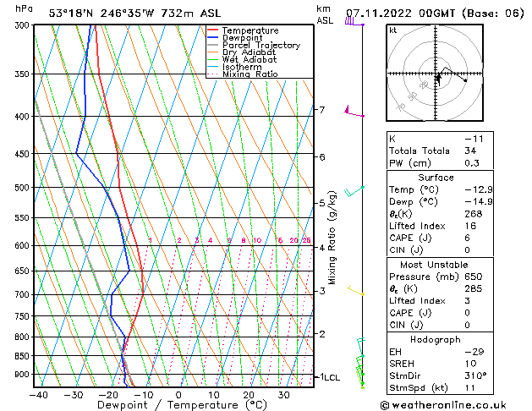Click the CAPE (J) surface value 6
This screenshot has height=411, width=532.
(x=467, y=238)
